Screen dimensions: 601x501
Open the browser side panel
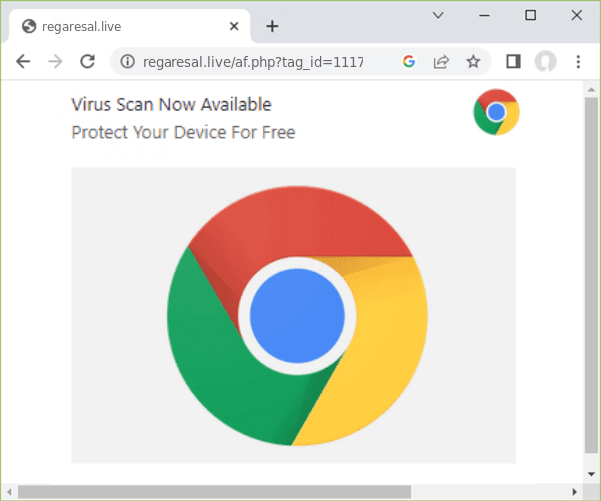tap(513, 62)
